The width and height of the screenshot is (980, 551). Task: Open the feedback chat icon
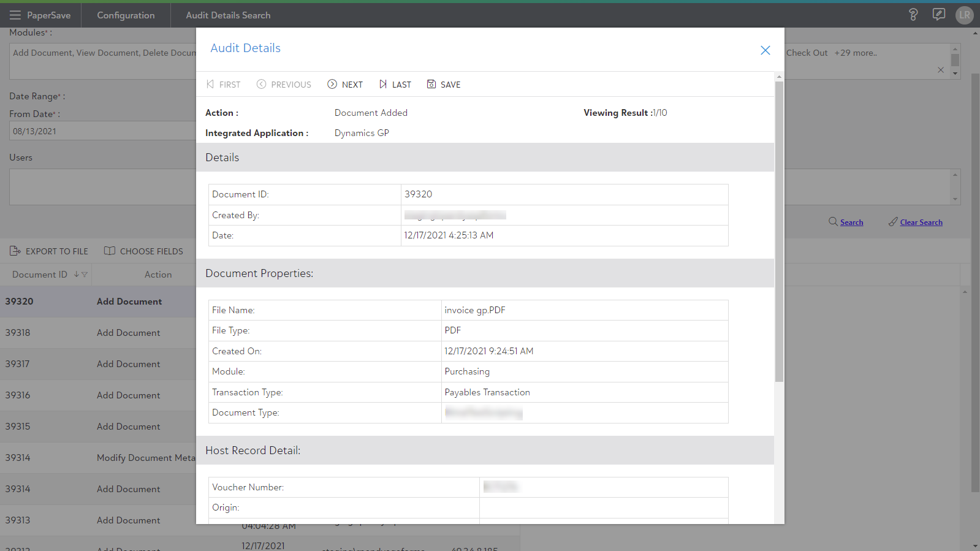[938, 15]
